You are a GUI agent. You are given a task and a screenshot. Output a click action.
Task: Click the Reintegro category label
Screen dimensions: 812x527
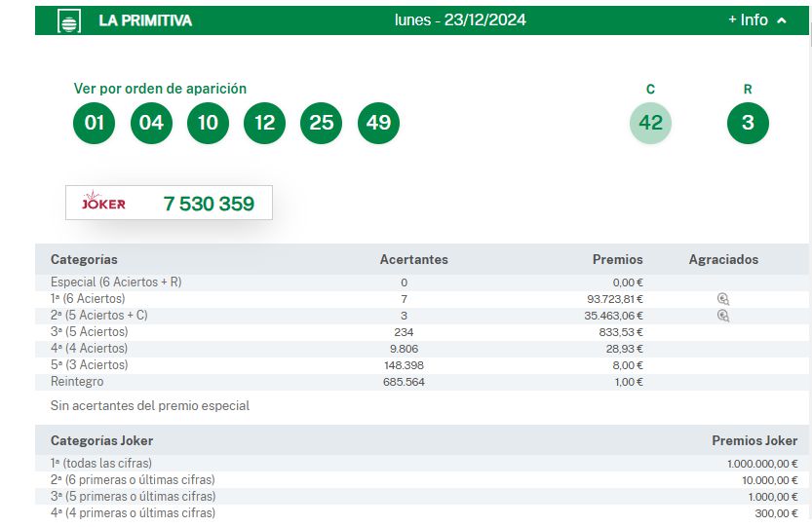(x=77, y=382)
